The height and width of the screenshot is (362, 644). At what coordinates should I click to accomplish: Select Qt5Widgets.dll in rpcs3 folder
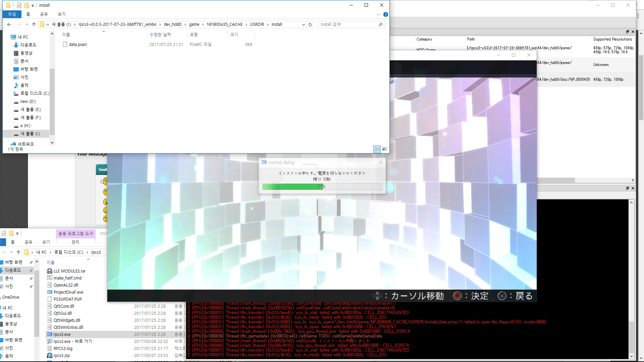(x=67, y=320)
